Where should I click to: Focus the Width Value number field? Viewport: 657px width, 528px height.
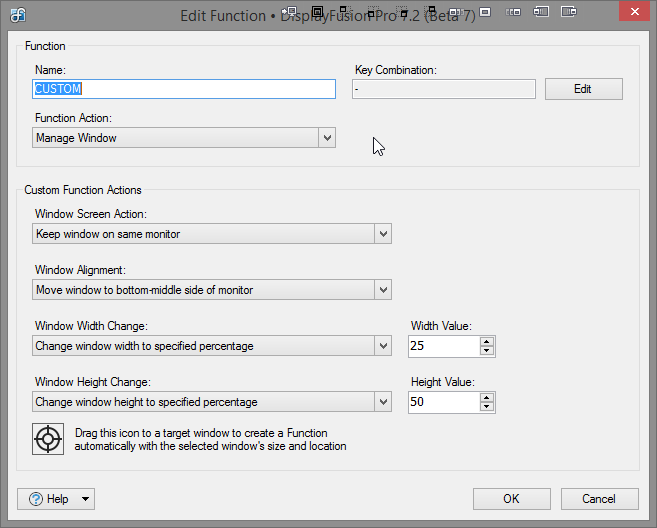pos(443,346)
